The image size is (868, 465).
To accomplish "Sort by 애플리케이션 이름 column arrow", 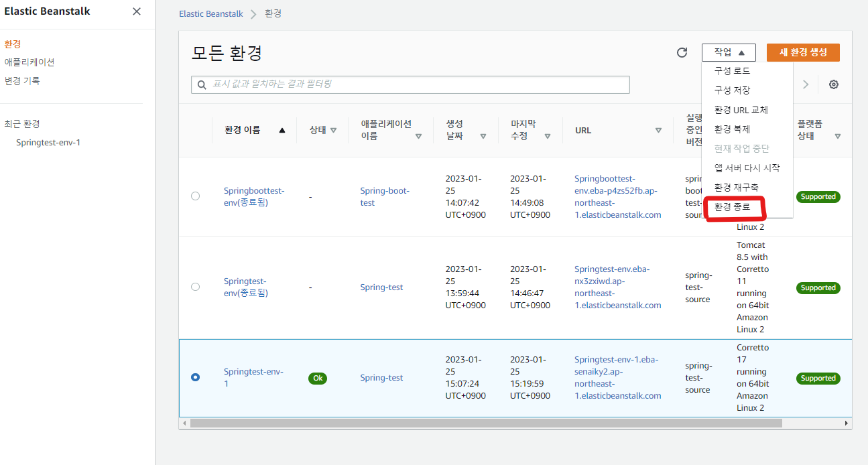I will [x=419, y=136].
